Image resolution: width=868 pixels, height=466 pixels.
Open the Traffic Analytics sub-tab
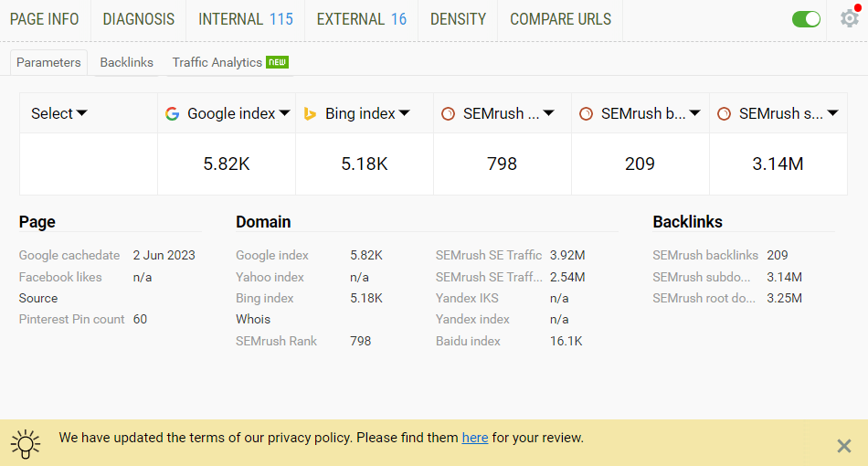click(229, 62)
